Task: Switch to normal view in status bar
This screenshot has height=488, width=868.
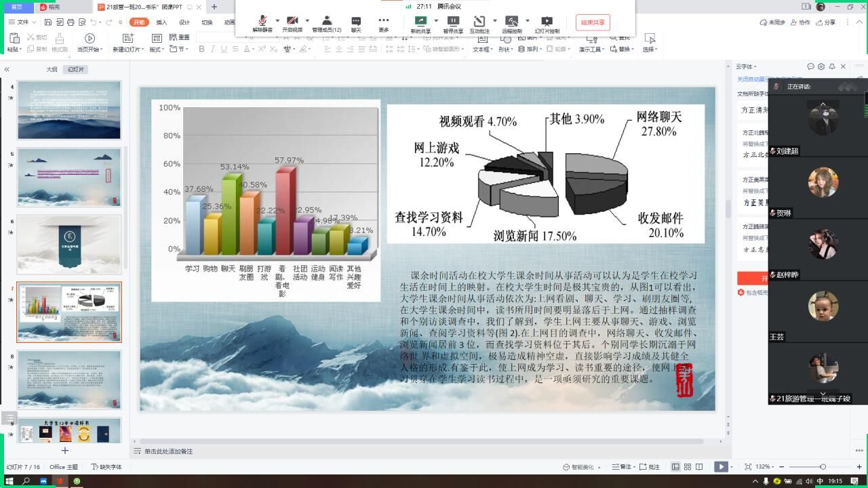Action: coord(675,467)
